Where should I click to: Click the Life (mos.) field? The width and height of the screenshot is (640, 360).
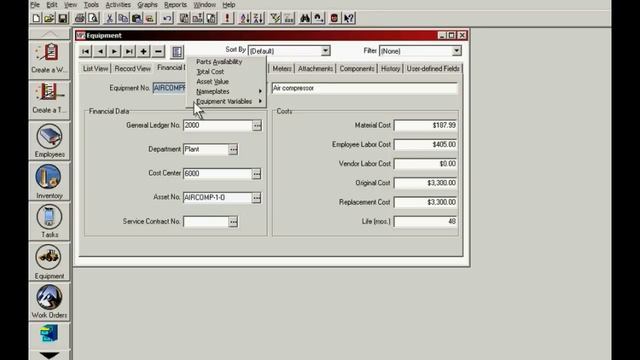click(x=425, y=221)
